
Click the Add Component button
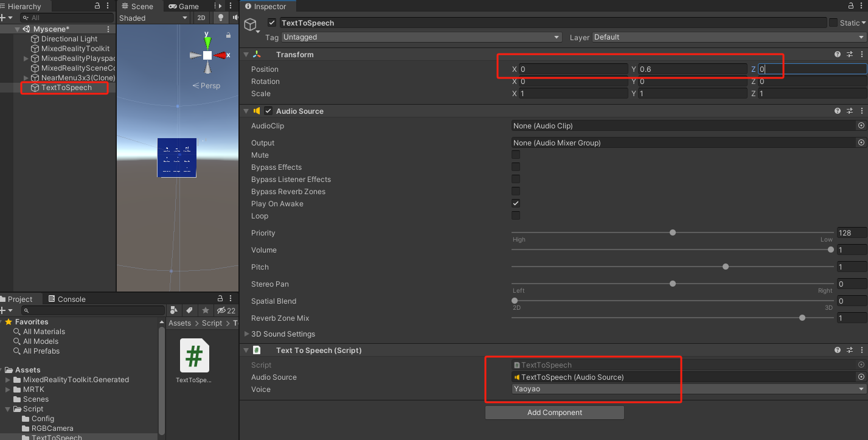coord(554,412)
